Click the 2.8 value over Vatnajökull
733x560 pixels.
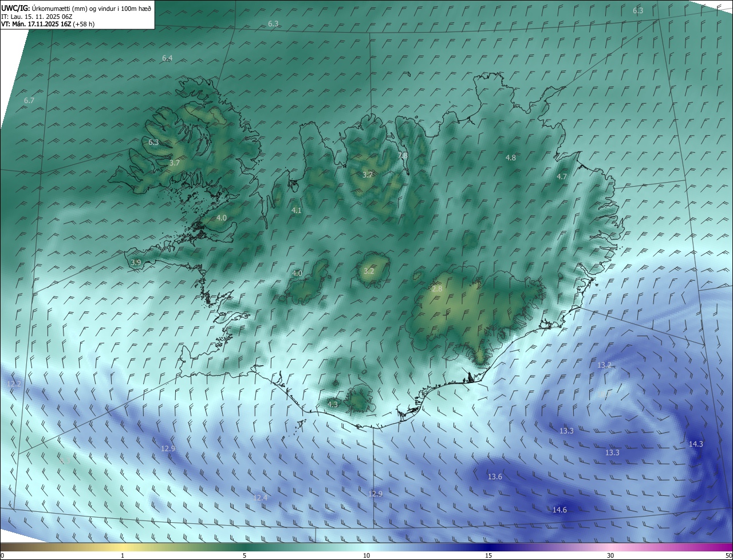pos(437,289)
